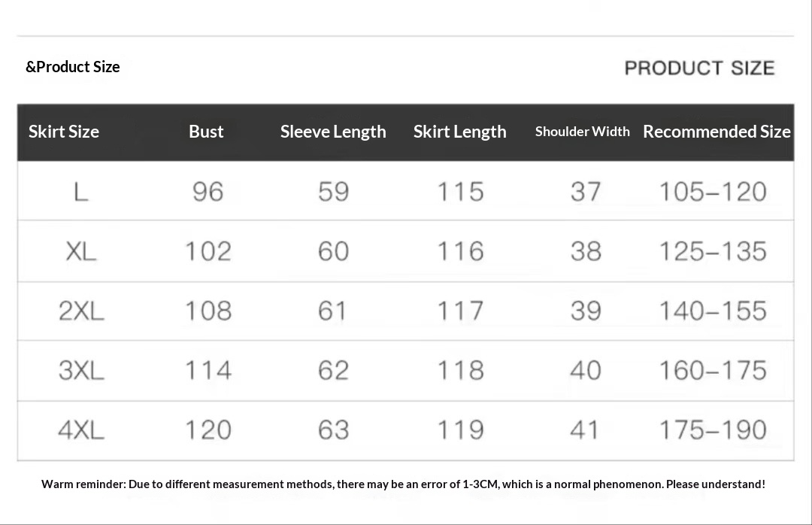Click the skirt length value 118
Image resolution: width=812 pixels, height=525 pixels.
pos(460,370)
